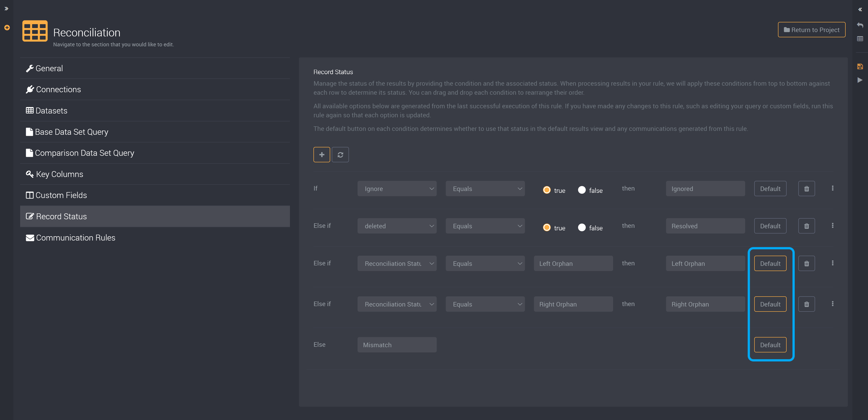Edit the Ignored status name field
This screenshot has height=420, width=868.
[x=705, y=189]
